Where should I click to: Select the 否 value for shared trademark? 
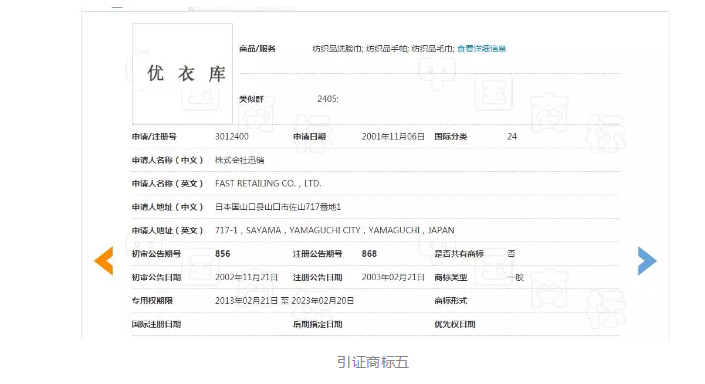pyautogui.click(x=511, y=254)
